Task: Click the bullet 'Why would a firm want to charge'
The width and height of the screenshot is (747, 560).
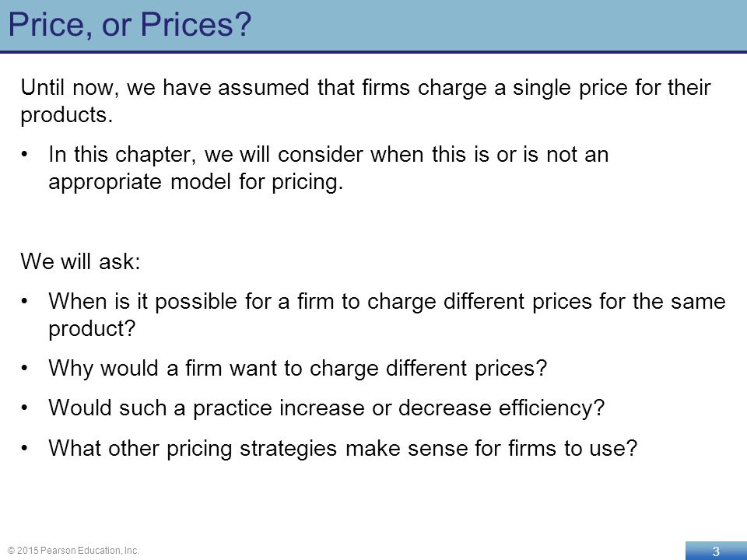Action: [298, 368]
